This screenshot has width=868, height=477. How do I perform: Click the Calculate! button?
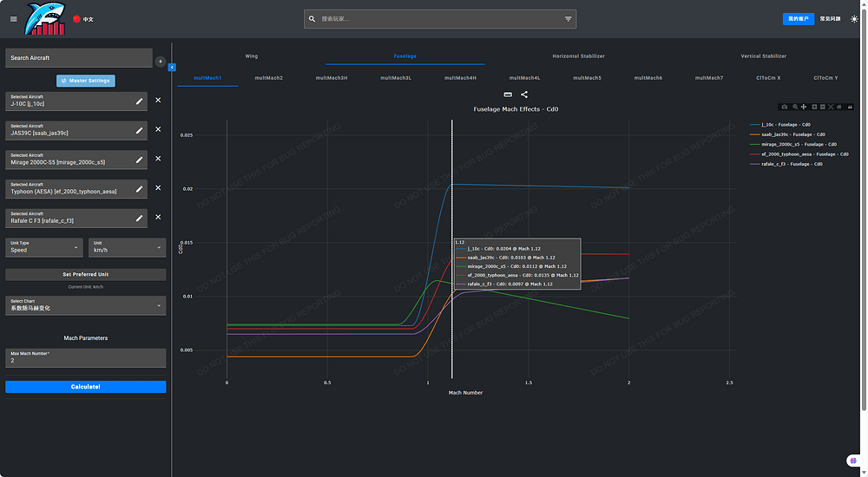pyautogui.click(x=85, y=387)
